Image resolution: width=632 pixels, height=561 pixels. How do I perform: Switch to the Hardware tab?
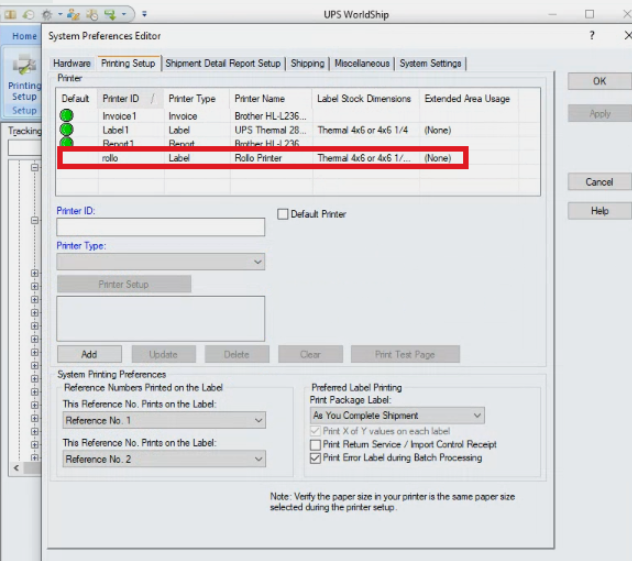72,63
